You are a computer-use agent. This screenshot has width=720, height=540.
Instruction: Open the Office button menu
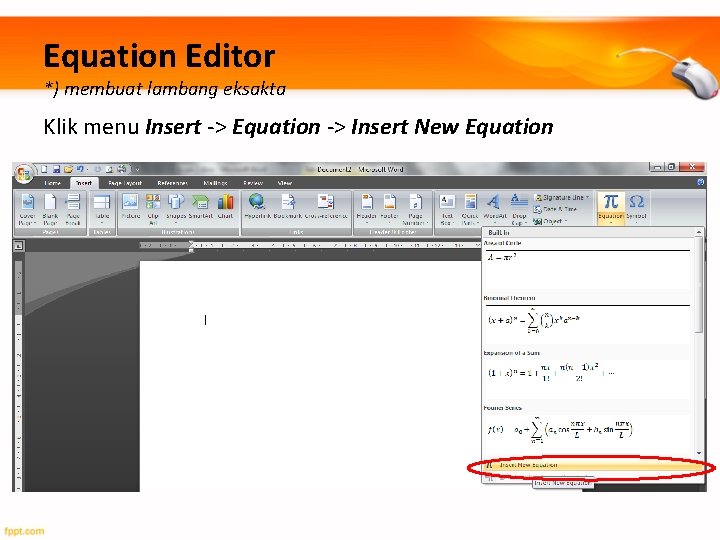tap(23, 174)
